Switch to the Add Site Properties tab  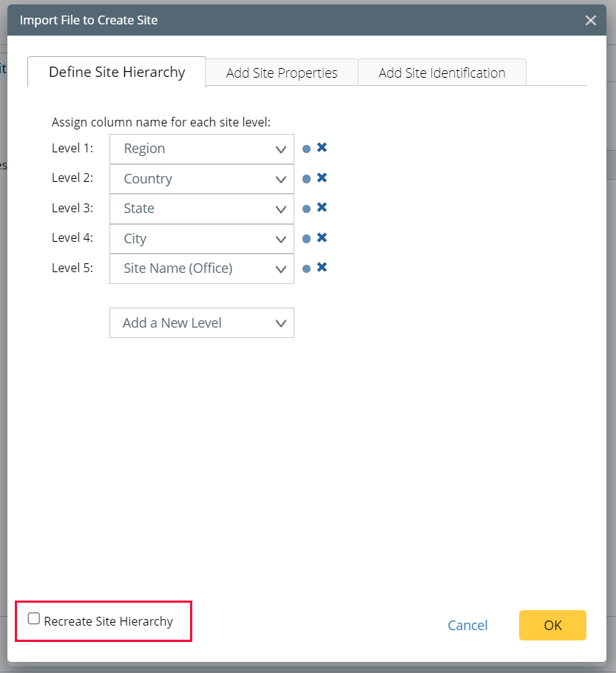coord(281,72)
